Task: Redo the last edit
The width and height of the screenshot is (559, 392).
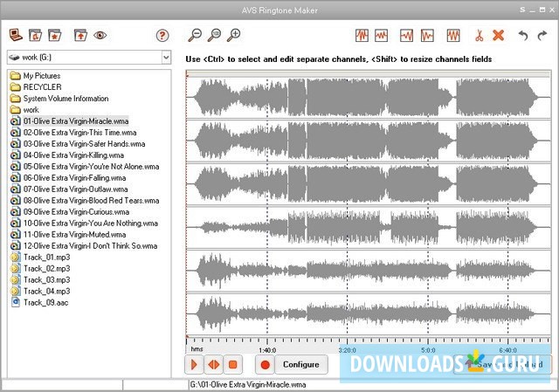Action: click(542, 35)
